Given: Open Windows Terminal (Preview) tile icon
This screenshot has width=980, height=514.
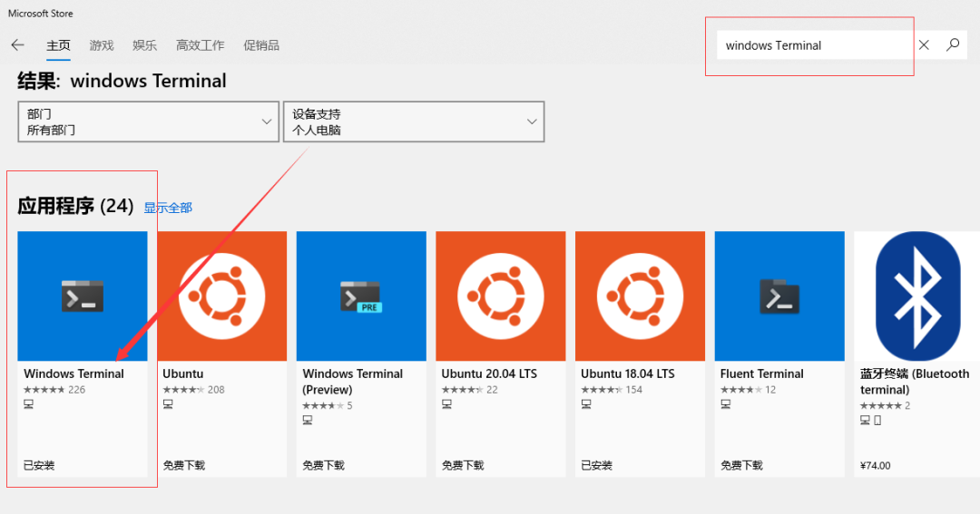Looking at the screenshot, I should [x=361, y=296].
